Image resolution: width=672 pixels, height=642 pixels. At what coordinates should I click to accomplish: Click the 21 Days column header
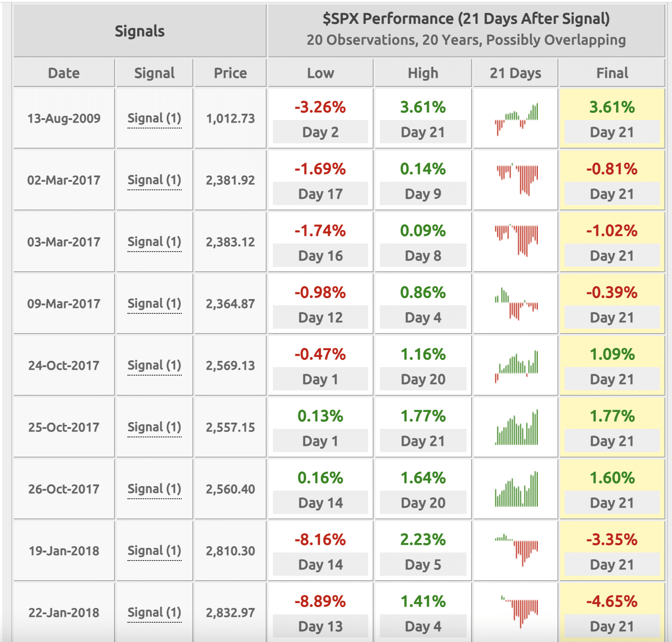[515, 73]
